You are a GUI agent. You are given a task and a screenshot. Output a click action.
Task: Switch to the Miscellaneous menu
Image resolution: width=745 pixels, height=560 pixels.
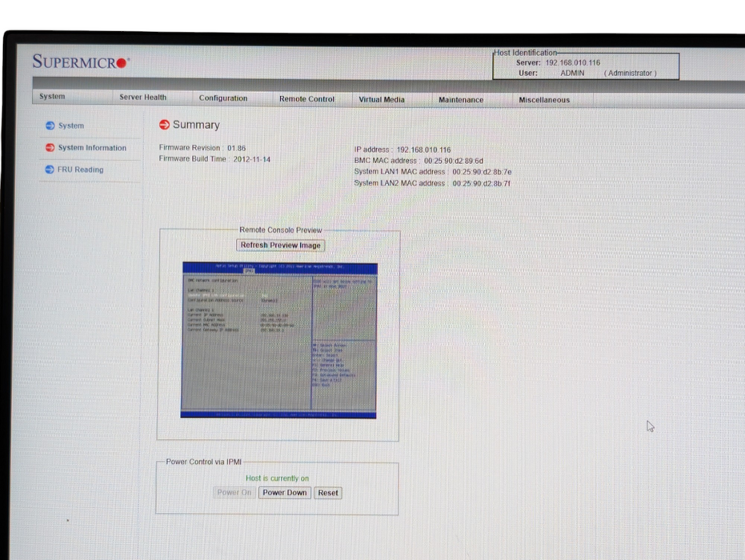(544, 100)
